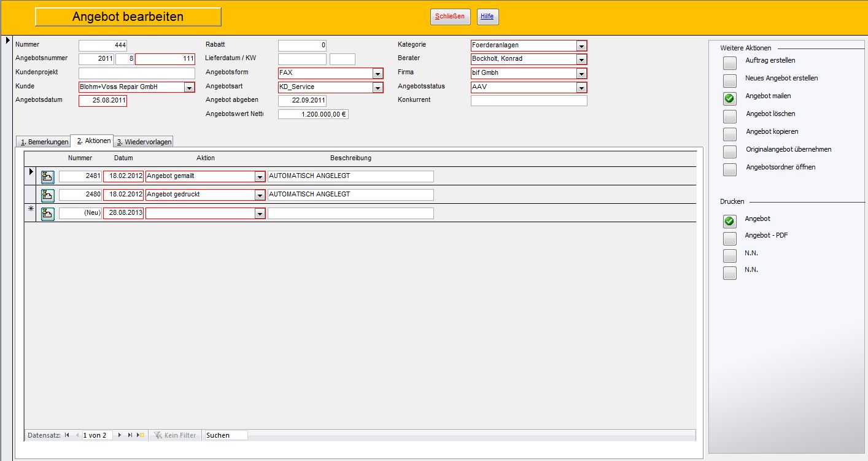Switch to the 2. Aktionen tab
The image size is (868, 461).
(93, 141)
